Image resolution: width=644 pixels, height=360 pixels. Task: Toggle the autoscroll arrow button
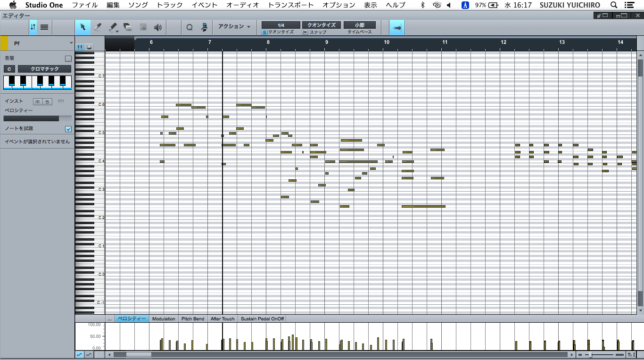[x=397, y=28]
